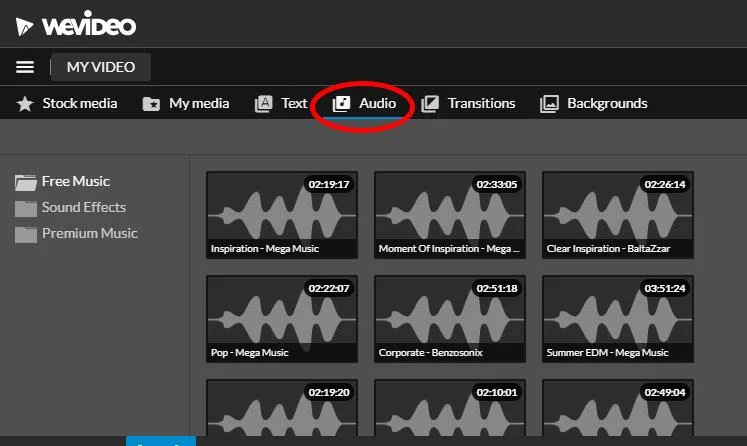
Task: Click the WeVideo logo
Action: coord(76,24)
